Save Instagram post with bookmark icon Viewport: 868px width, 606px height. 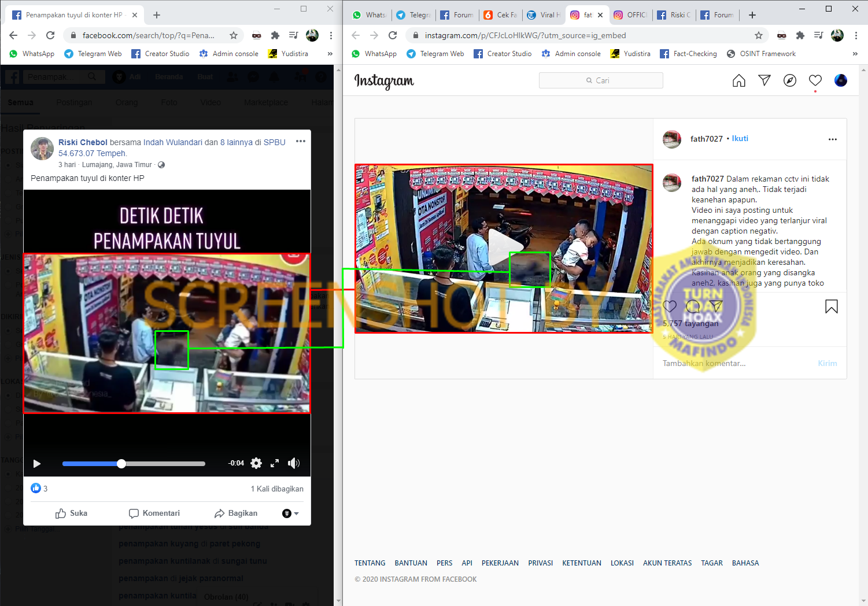pyautogui.click(x=832, y=306)
